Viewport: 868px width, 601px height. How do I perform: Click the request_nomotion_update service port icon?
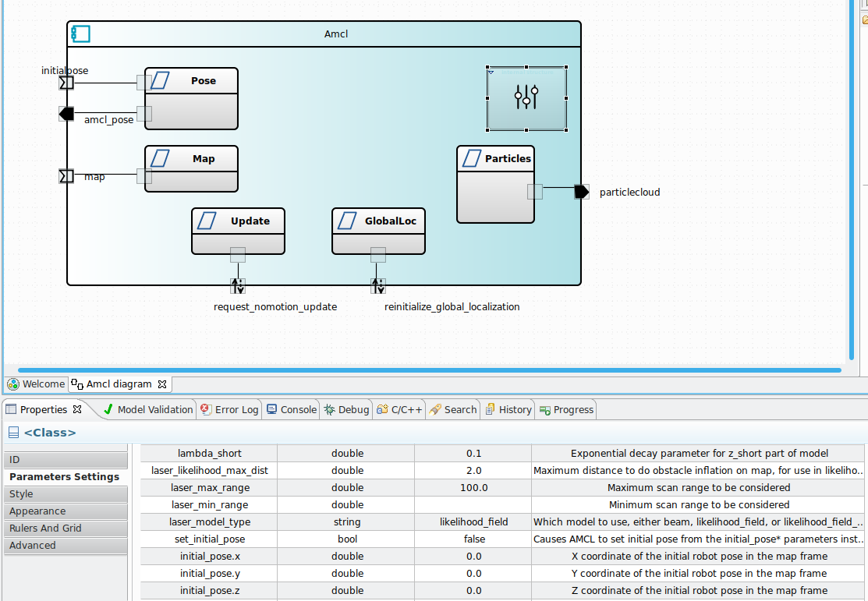tap(238, 286)
